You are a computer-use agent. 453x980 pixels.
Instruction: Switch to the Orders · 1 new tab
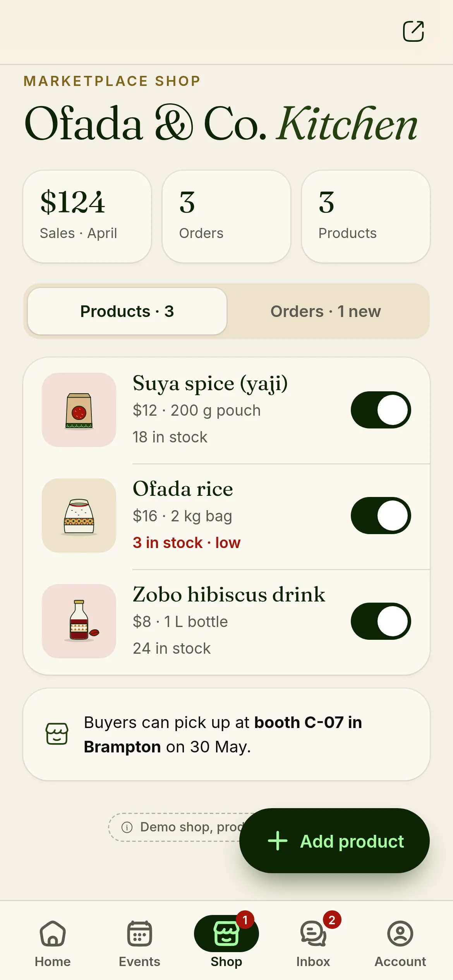[x=326, y=311]
